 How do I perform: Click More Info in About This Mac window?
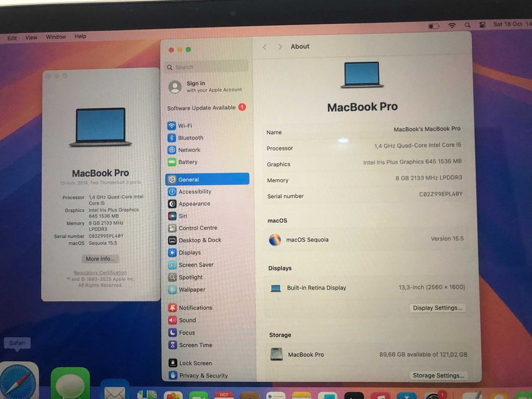click(x=100, y=259)
